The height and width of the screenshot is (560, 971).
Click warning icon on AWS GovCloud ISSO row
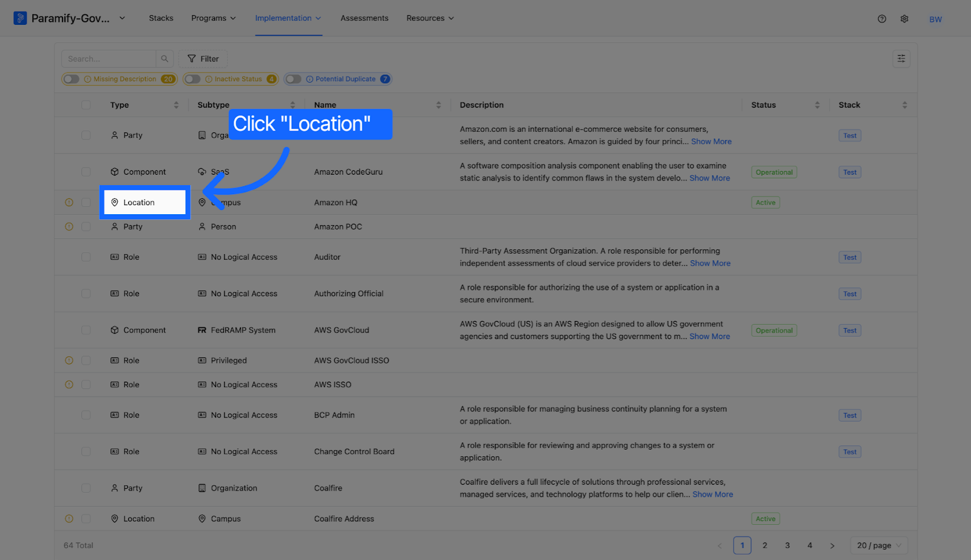coord(69,360)
